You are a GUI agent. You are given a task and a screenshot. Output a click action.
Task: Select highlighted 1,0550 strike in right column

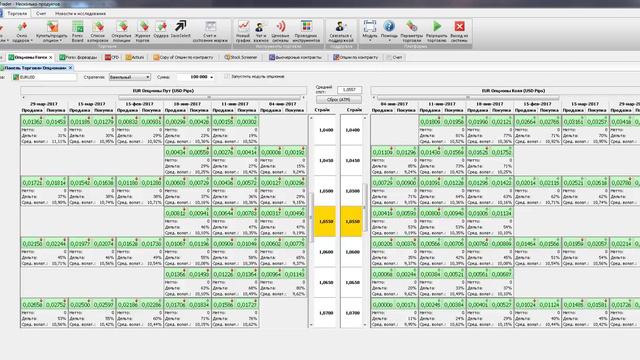click(x=352, y=222)
